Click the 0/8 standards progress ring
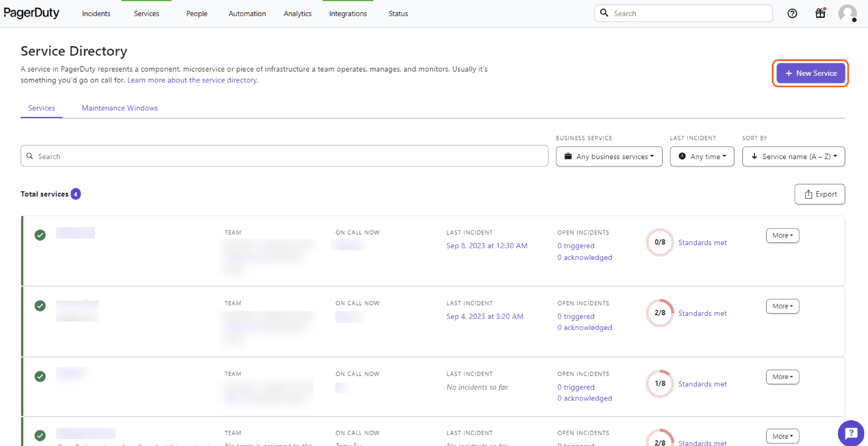Screen dimensions: 868x446 [659, 242]
